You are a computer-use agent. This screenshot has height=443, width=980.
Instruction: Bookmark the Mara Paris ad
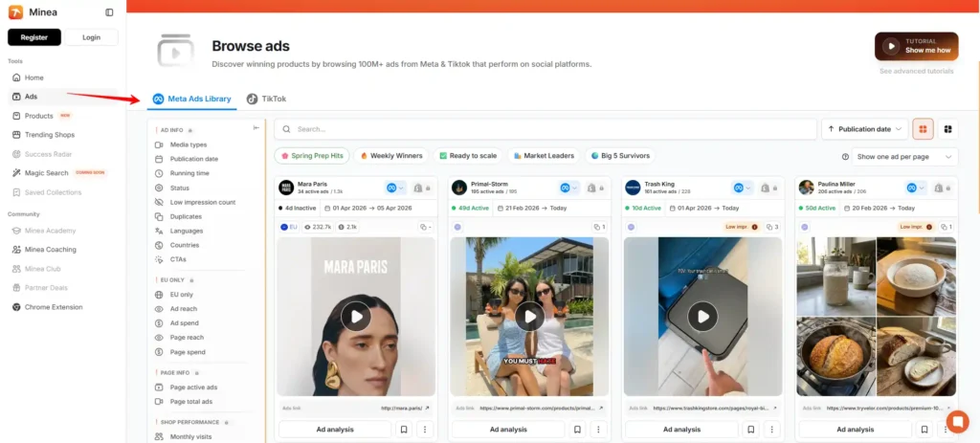coord(404,430)
